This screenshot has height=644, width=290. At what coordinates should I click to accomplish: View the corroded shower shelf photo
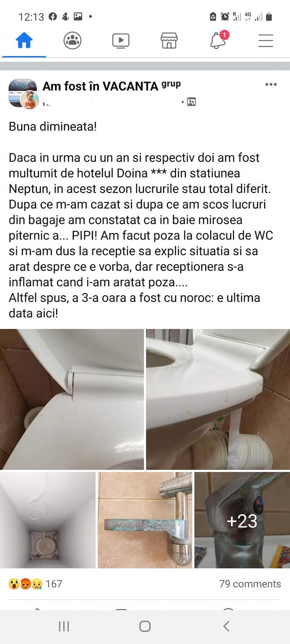(145, 520)
